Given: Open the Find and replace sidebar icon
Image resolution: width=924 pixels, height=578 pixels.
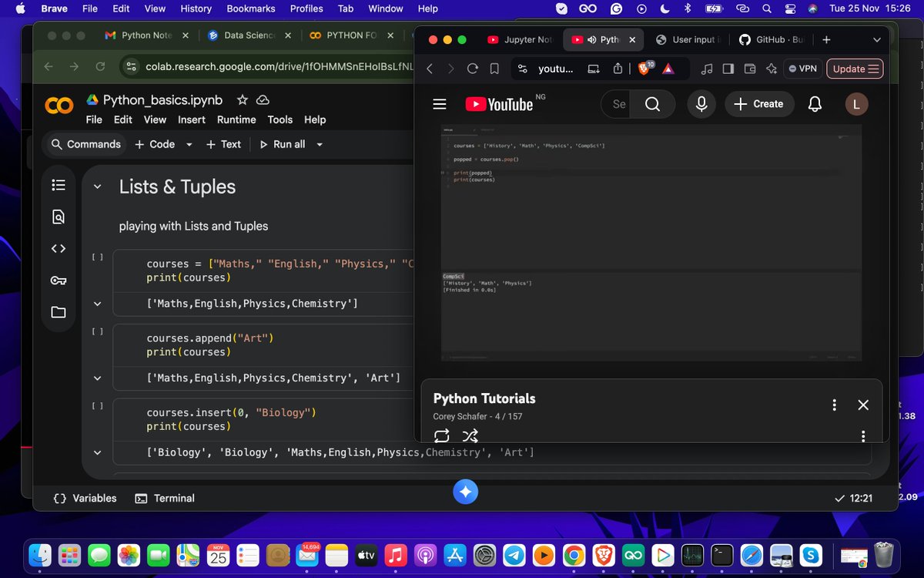Looking at the screenshot, I should point(58,217).
